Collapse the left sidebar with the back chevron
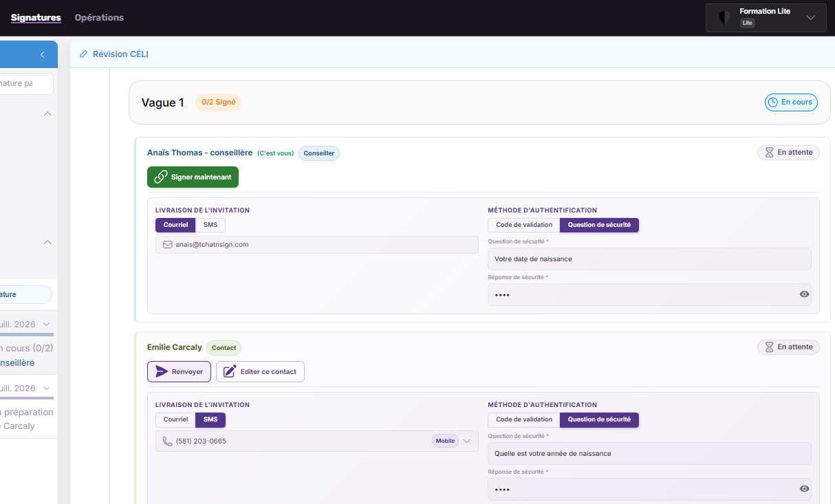Screen dimensions: 835x504 [x=42, y=55]
